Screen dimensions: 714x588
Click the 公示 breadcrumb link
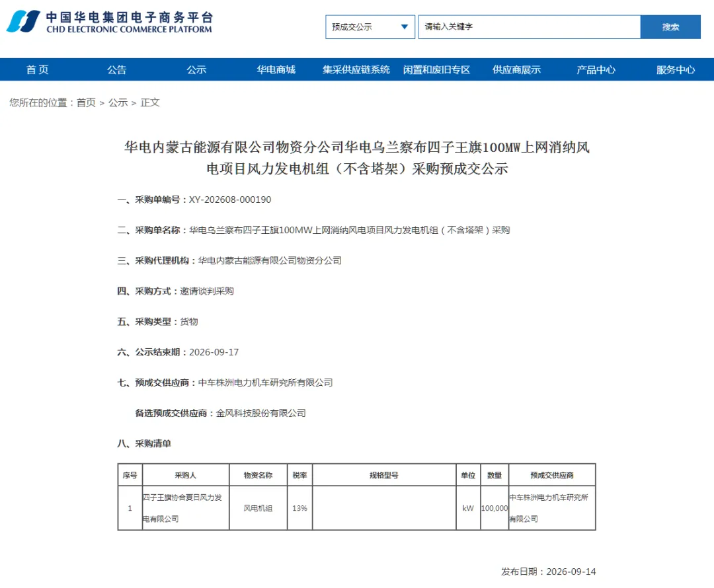[x=118, y=102]
